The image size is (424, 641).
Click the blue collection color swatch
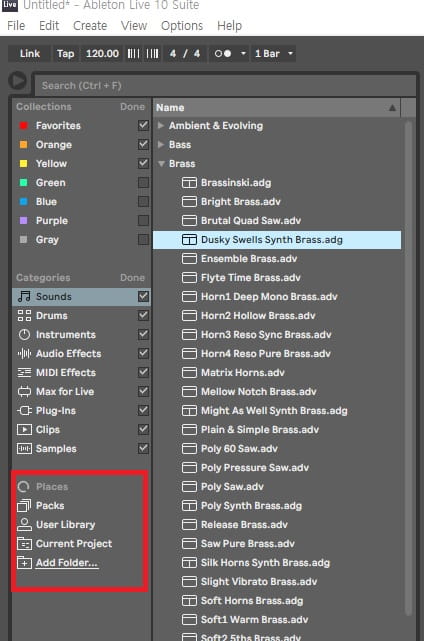(x=24, y=202)
